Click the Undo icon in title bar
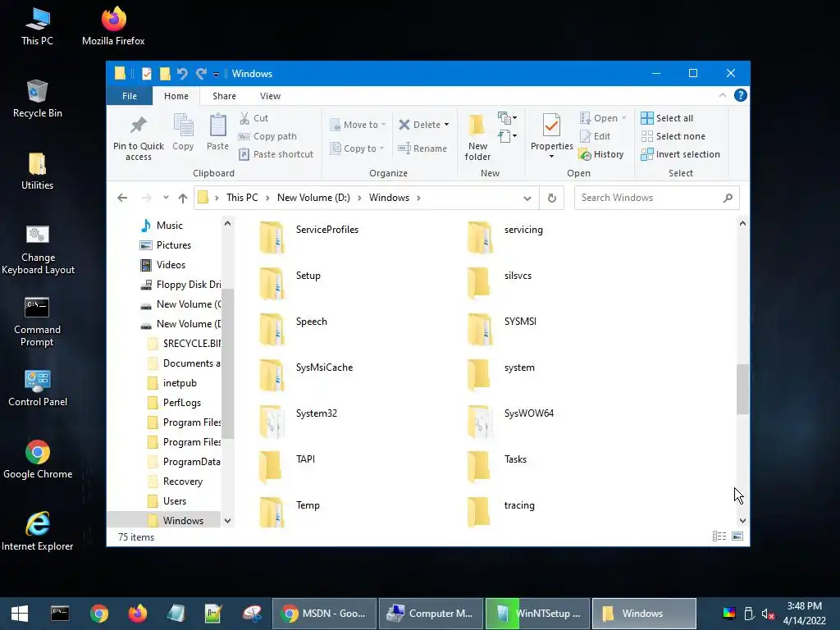The width and height of the screenshot is (840, 630). pyautogui.click(x=182, y=73)
